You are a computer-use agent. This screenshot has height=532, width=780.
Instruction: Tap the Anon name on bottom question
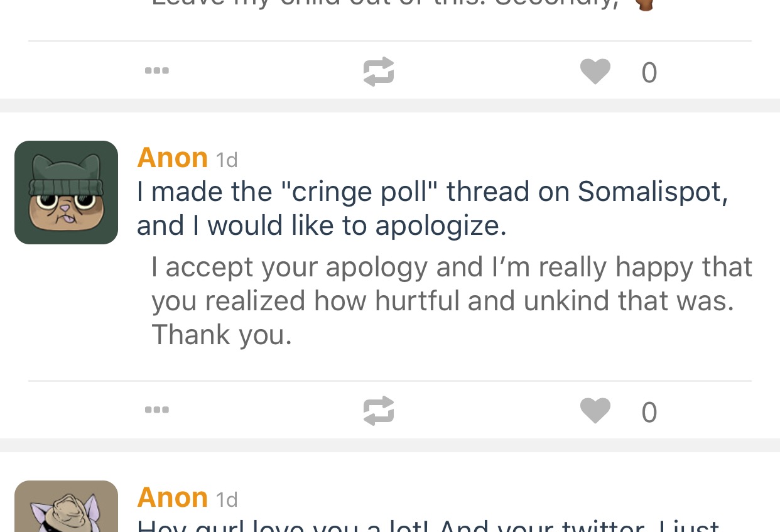pyautogui.click(x=172, y=497)
